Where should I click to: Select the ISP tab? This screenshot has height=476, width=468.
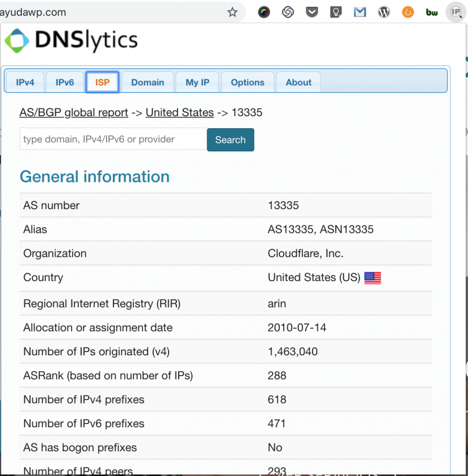[x=102, y=82]
